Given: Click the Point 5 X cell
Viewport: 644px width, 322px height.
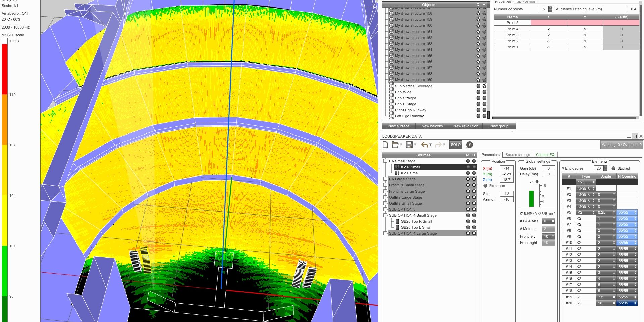Looking at the screenshot, I should (548, 23).
